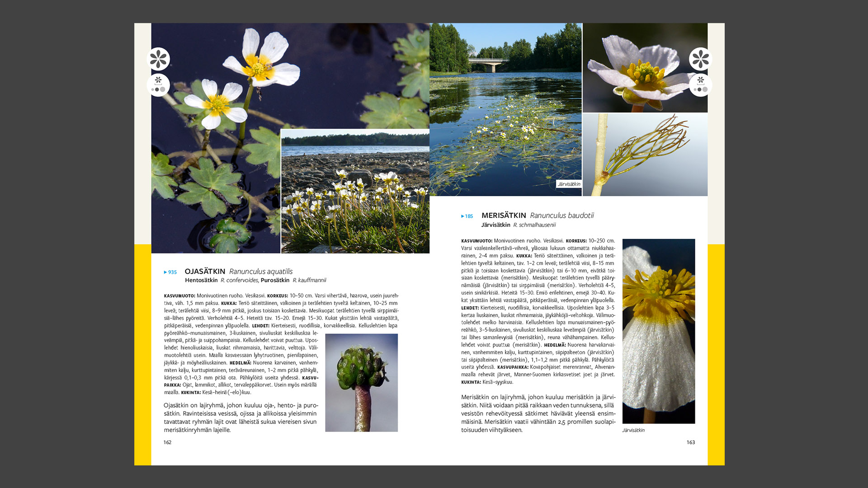This screenshot has width=868, height=488.
Task: Click the OJASÄTKIN heading
Action: (205, 272)
